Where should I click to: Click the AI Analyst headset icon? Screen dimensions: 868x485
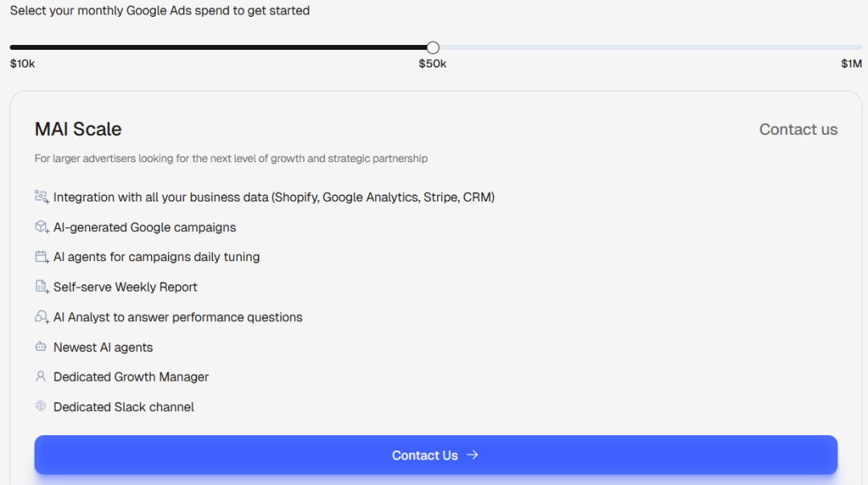tap(42, 317)
